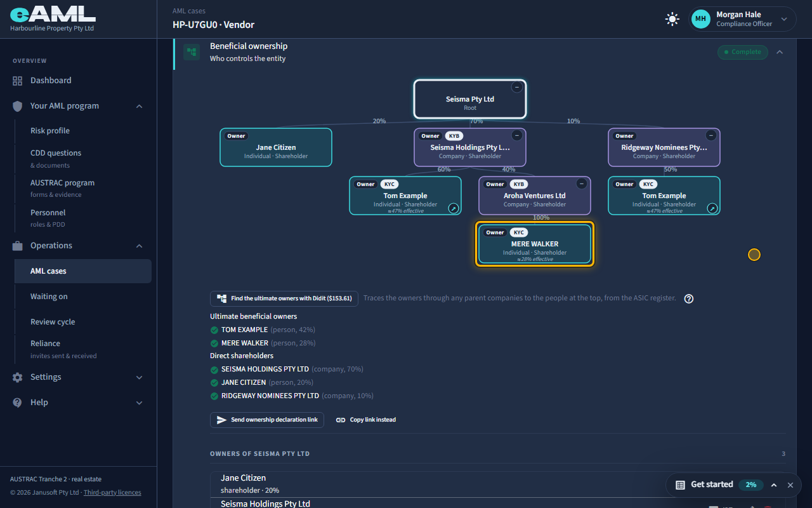The width and height of the screenshot is (812, 508).
Task: Expand the Settings sidebar group
Action: pyautogui.click(x=140, y=377)
